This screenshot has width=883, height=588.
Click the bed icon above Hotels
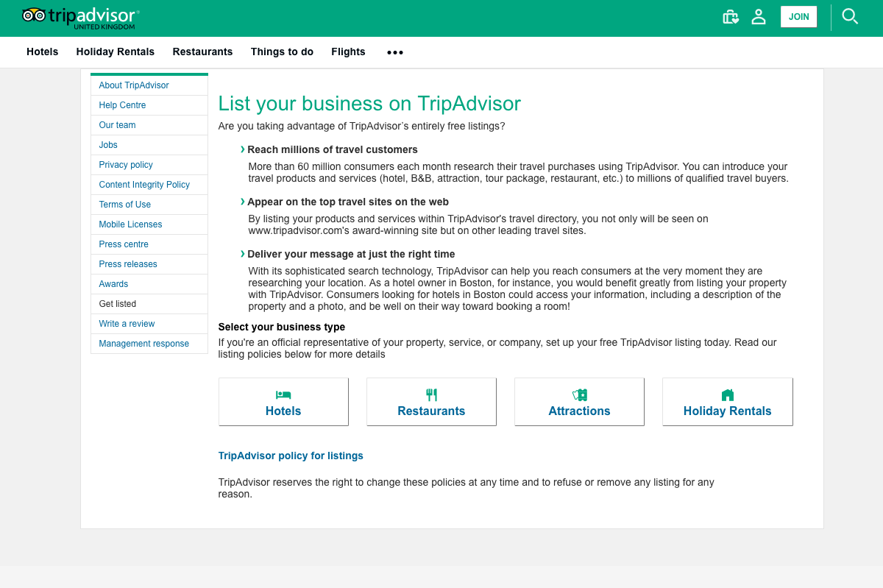coord(283,395)
